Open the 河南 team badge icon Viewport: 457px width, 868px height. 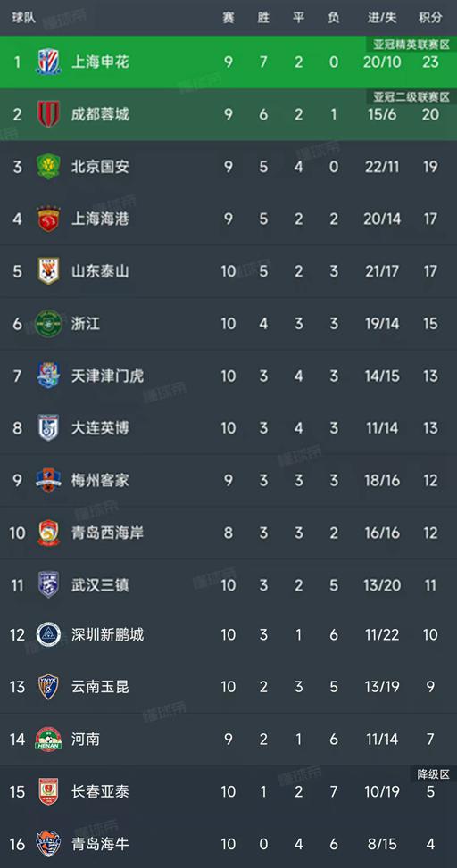(48, 739)
